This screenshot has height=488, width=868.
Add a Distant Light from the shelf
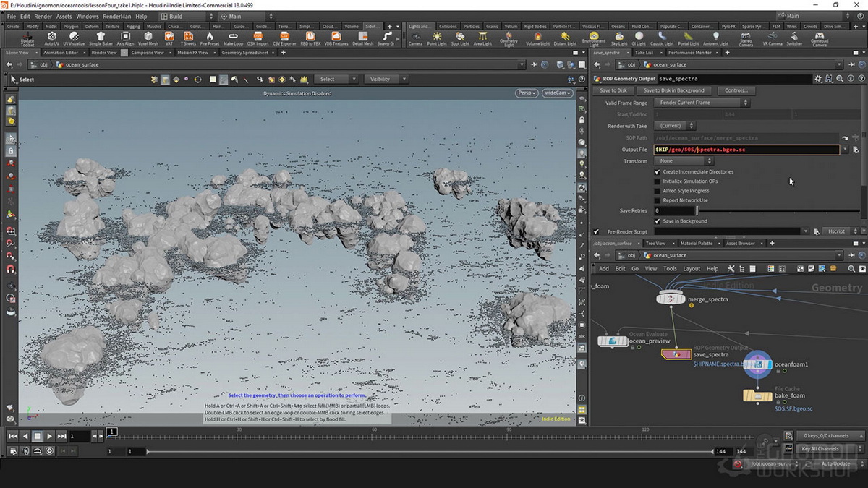coord(565,38)
